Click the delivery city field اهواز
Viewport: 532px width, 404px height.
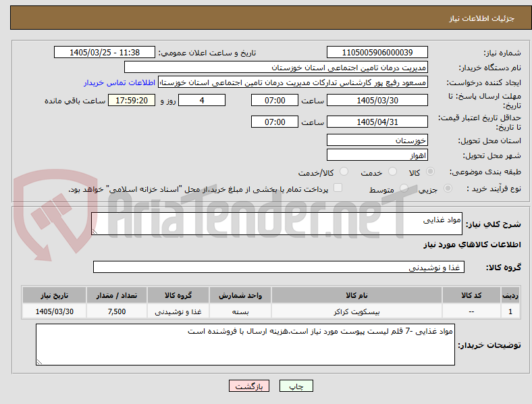point(377,155)
